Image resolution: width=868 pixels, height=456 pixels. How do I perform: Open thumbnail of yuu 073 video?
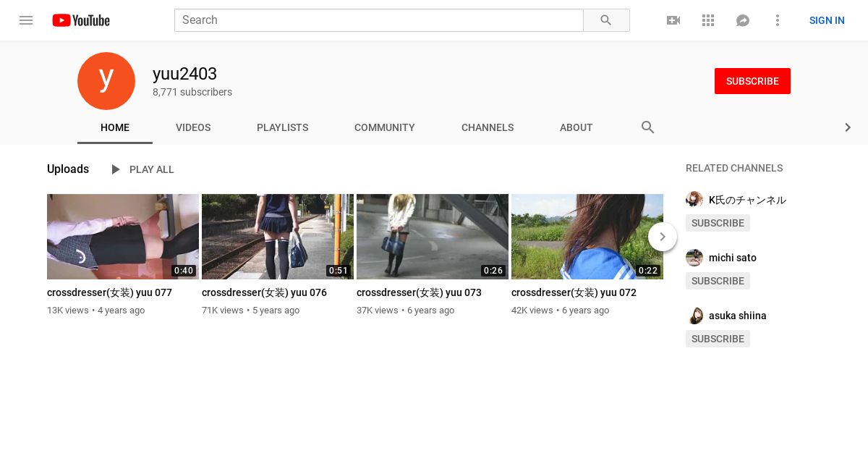pyautogui.click(x=433, y=237)
